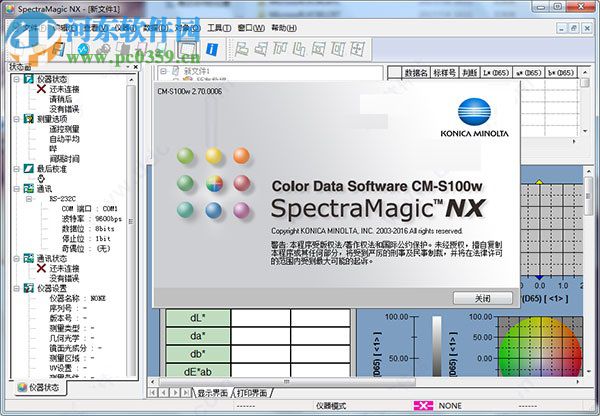Click the second object alignment toolbar icon
The image size is (600, 416).
tap(261, 49)
